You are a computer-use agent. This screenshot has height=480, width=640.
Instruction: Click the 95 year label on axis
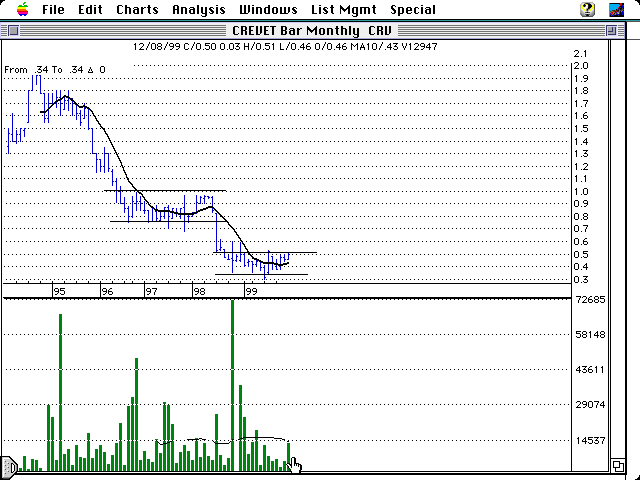pos(59,291)
